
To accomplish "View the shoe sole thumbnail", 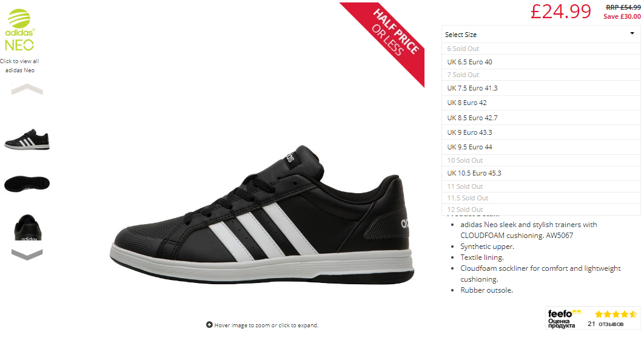I will coord(27,183).
